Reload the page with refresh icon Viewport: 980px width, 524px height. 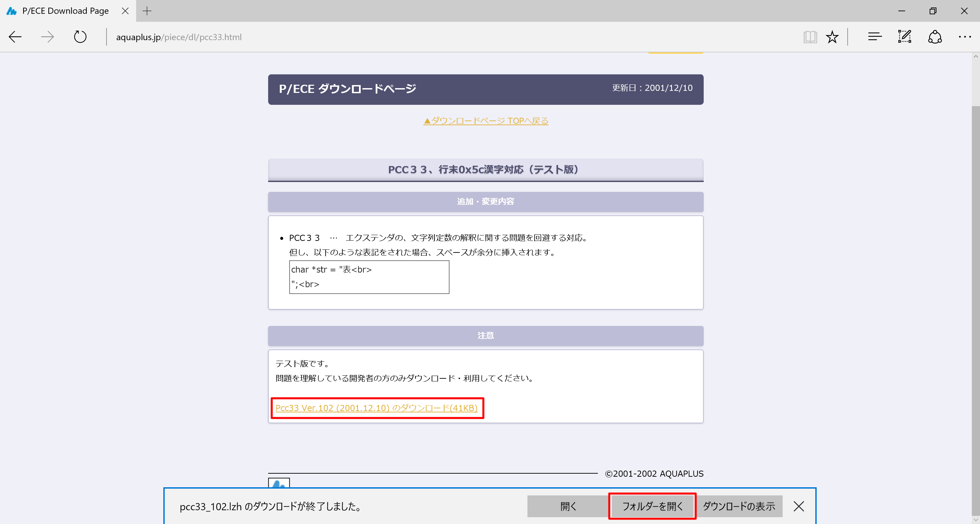pyautogui.click(x=80, y=37)
